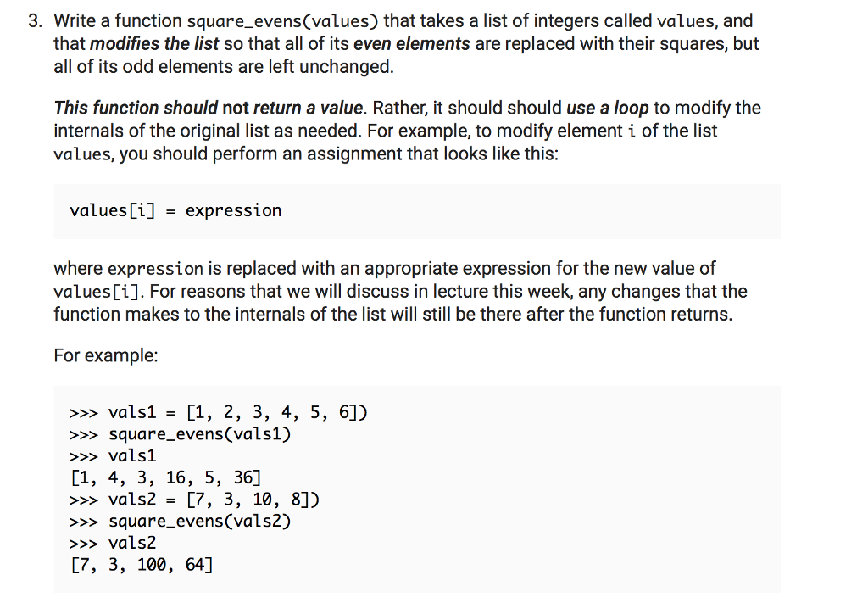This screenshot has width=868, height=603.
Task: Click the code 'square_evens(vals2)'
Action: [x=199, y=522]
